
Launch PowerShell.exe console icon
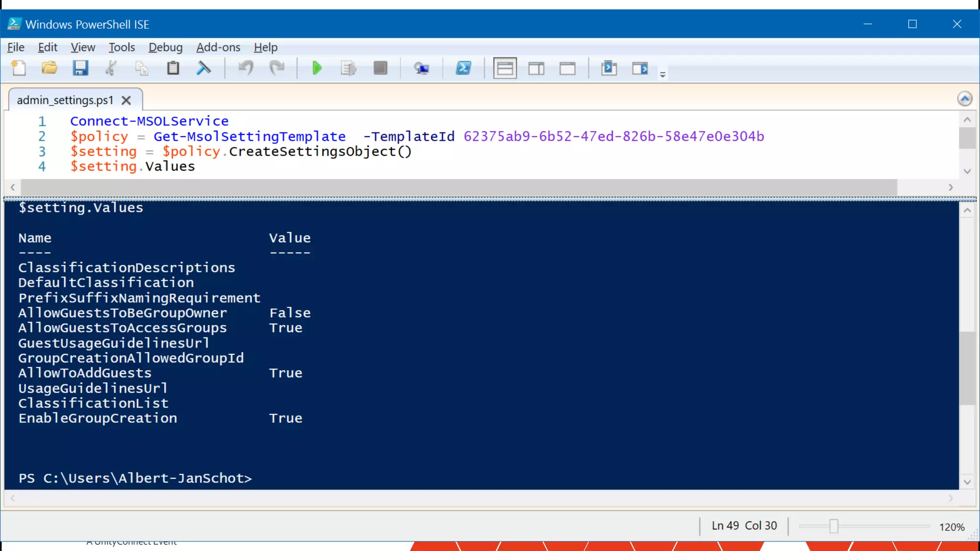pyautogui.click(x=463, y=68)
